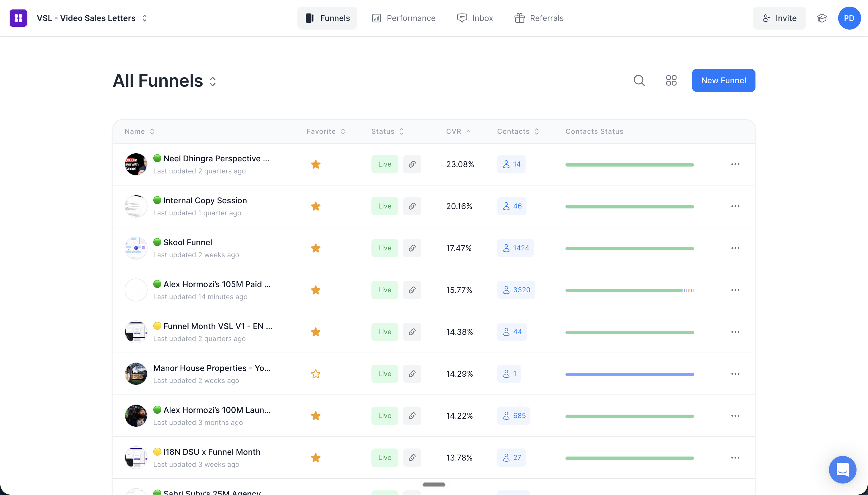This screenshot has height=495, width=868.
Task: Click Alex Hormozi's 105M Paid contacts status bar
Action: tap(629, 290)
